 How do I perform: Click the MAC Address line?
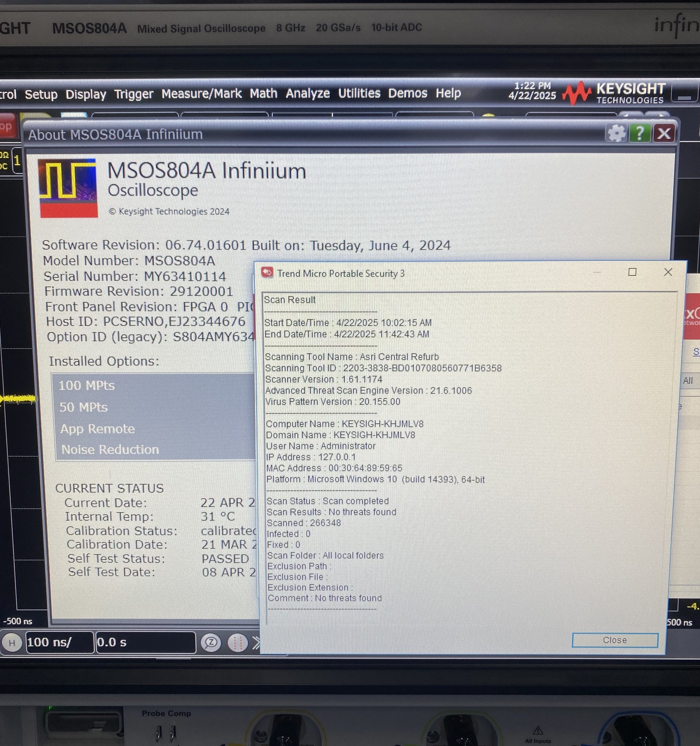(334, 468)
